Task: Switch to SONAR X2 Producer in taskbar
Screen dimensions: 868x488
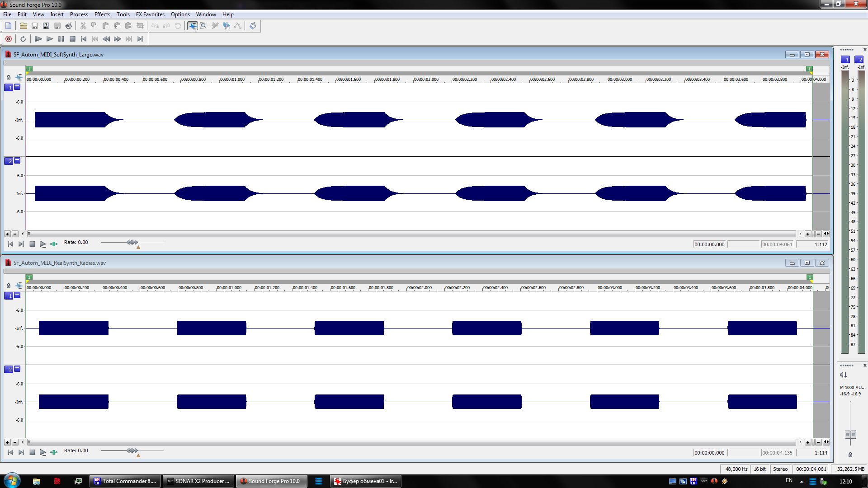Action: point(199,481)
